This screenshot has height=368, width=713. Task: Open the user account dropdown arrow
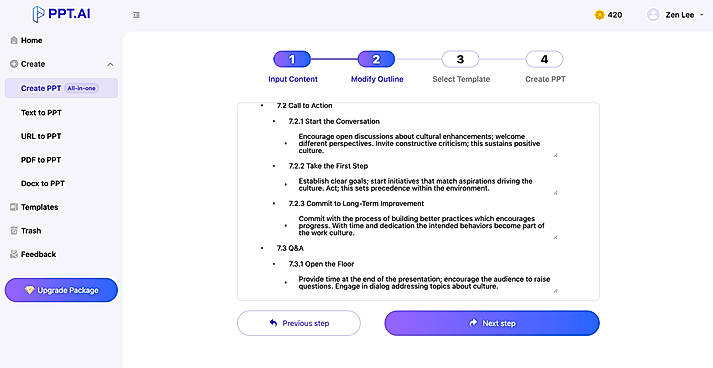click(702, 15)
